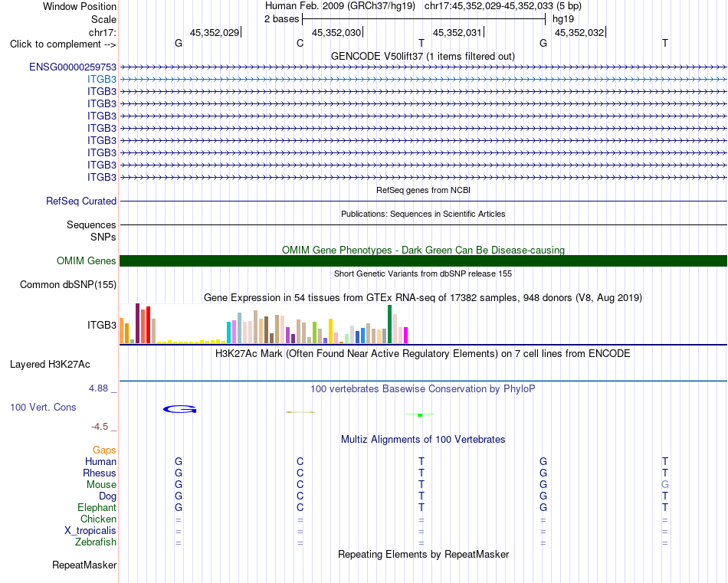Open the RefSeq Curated track label
This screenshot has height=583, width=728.
[x=81, y=201]
